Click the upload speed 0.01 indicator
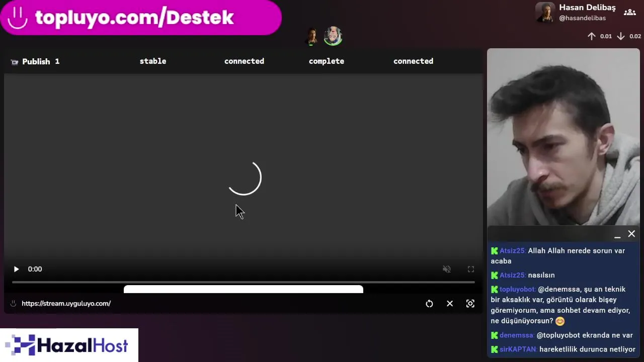 [600, 36]
